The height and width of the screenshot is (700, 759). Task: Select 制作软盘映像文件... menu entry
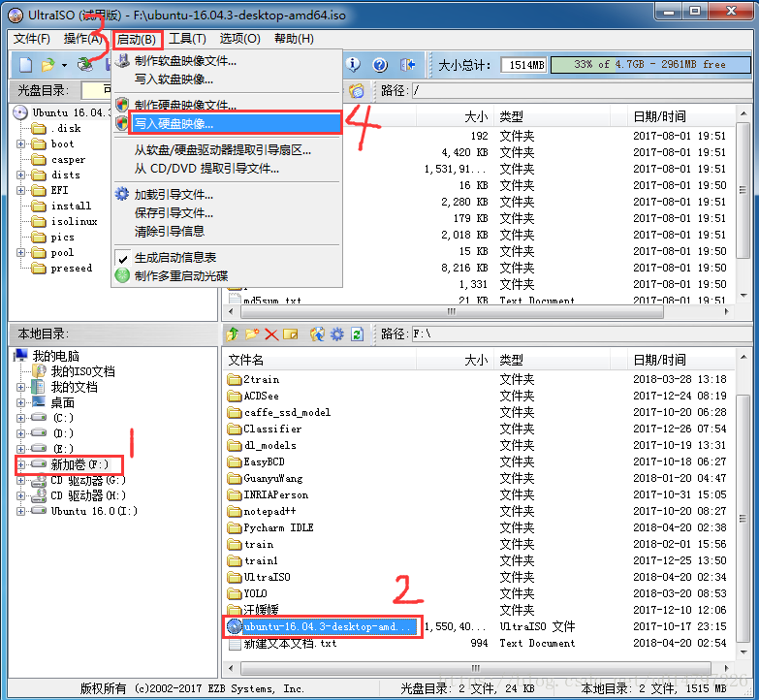coord(228,61)
